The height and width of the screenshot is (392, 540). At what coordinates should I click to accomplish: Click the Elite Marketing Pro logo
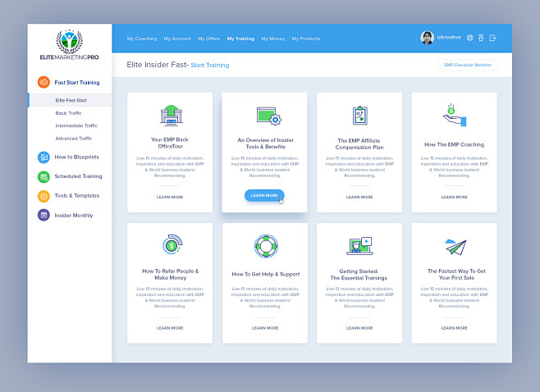[x=69, y=45]
